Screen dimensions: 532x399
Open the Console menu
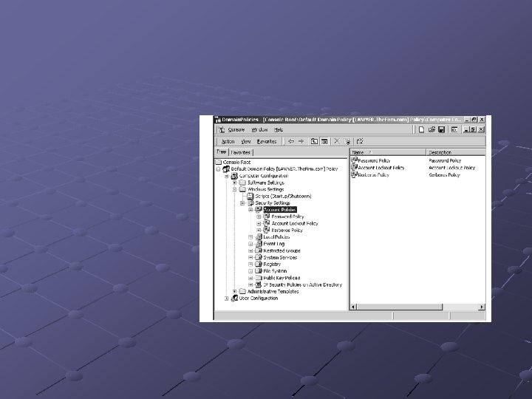click(236, 129)
